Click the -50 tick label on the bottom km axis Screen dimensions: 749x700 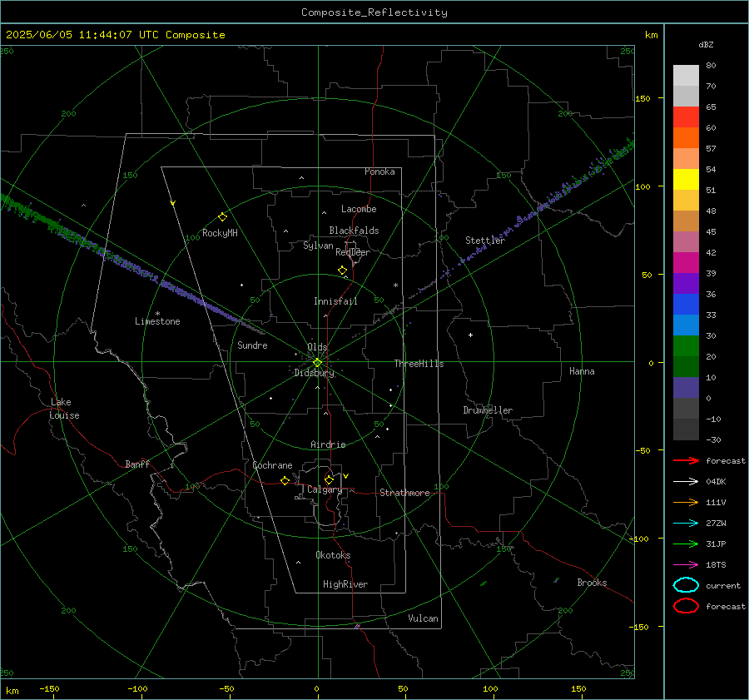click(226, 688)
